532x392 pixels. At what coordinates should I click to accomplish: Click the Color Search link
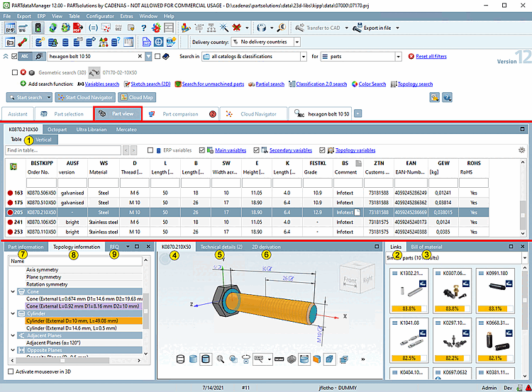pyautogui.click(x=372, y=84)
